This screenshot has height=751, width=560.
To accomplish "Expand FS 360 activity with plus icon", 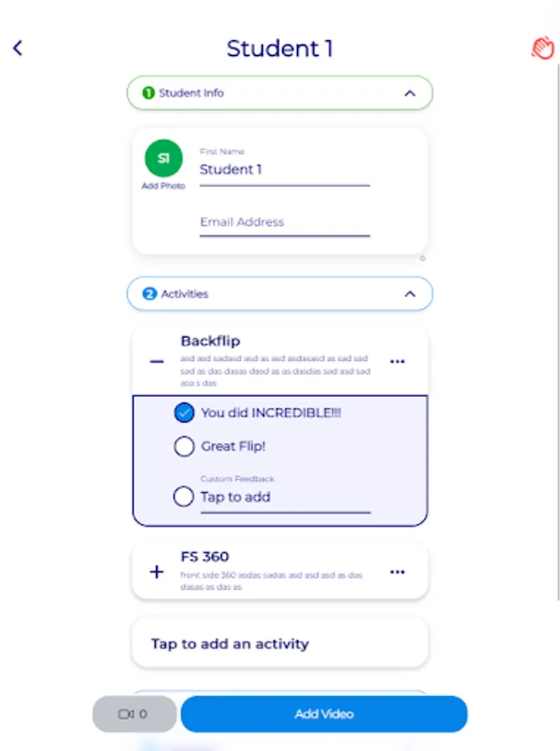I will (156, 572).
